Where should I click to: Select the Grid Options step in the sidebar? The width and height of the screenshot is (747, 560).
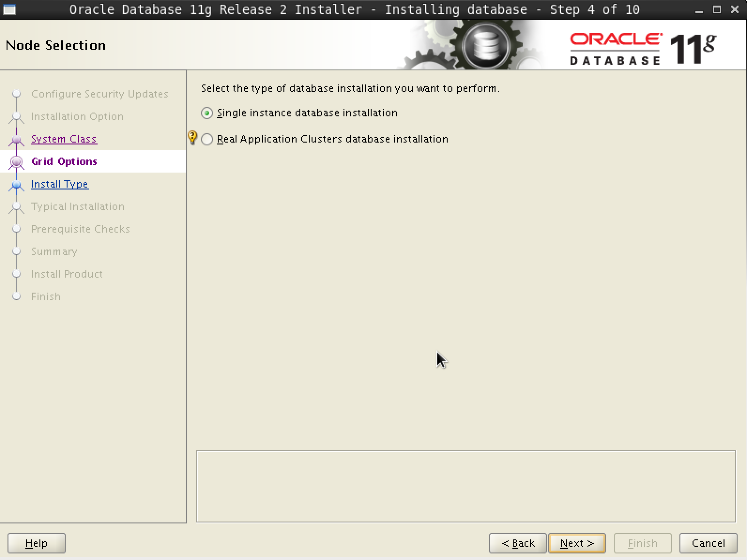coord(64,161)
